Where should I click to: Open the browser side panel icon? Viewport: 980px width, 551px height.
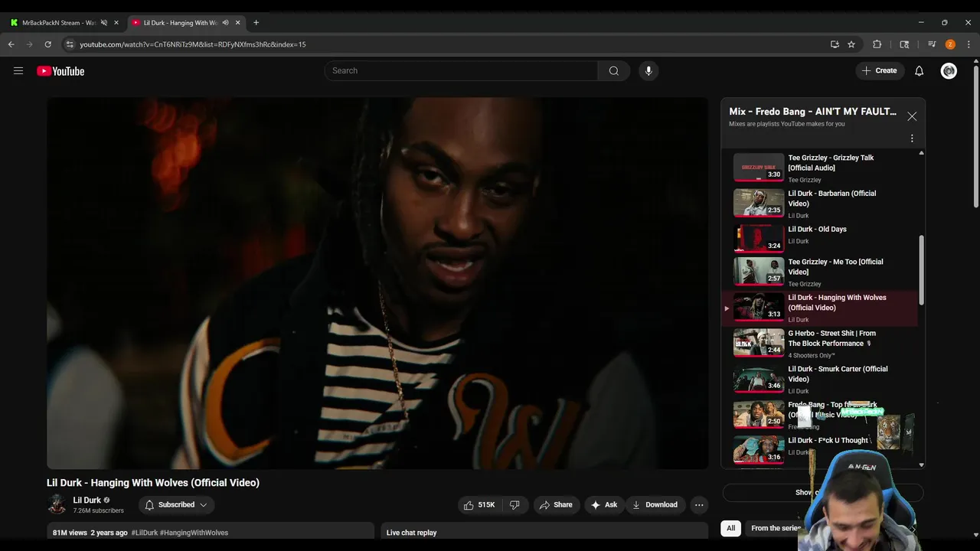(904, 44)
